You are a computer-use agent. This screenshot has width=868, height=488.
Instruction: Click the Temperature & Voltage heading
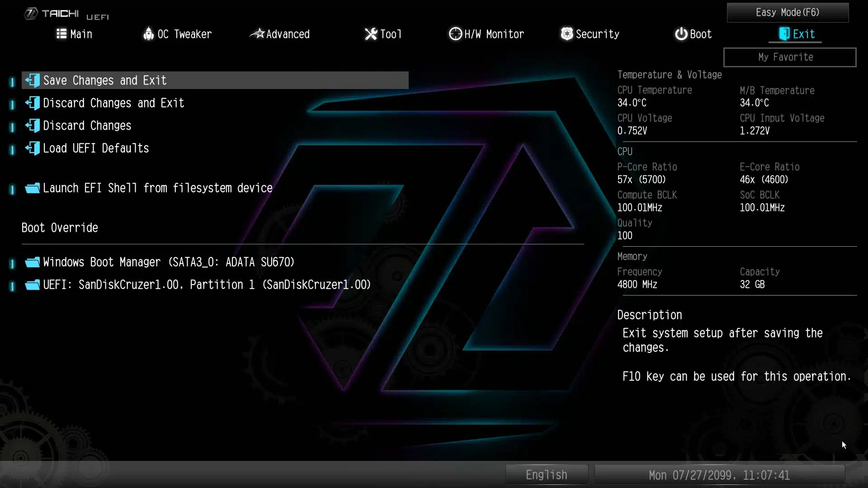(670, 75)
